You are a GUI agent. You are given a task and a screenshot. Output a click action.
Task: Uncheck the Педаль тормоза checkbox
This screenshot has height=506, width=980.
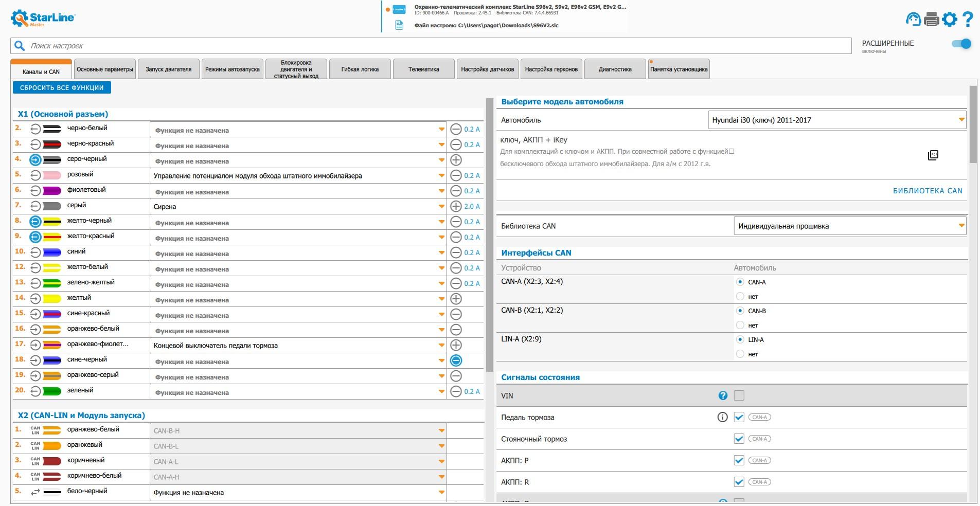(x=739, y=417)
